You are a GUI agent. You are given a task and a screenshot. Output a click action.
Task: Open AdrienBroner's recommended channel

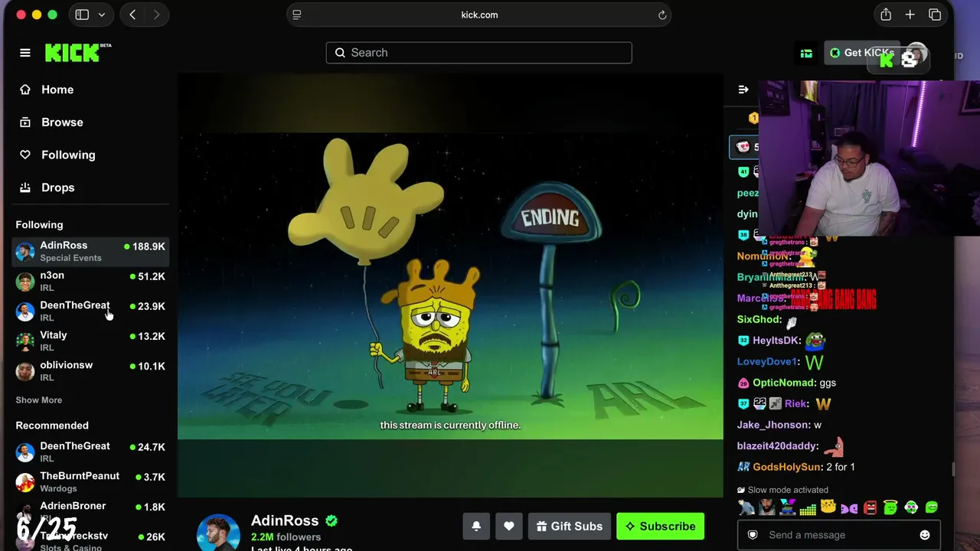tap(90, 511)
